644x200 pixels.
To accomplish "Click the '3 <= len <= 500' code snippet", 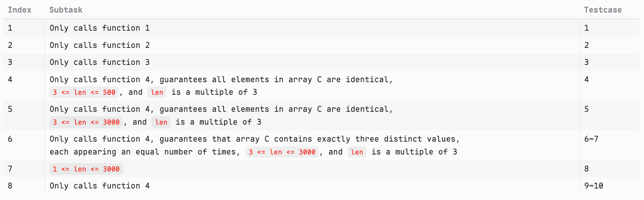I will [84, 92].
